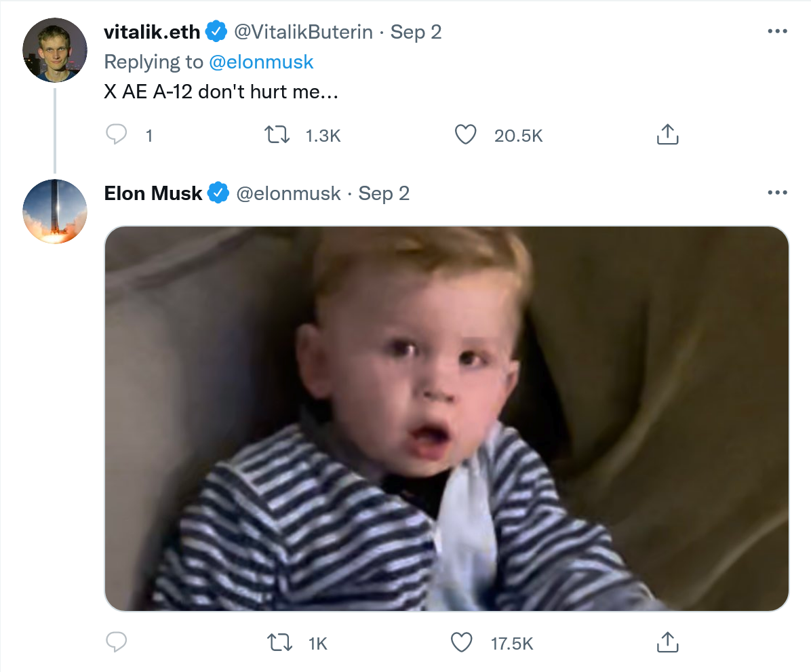
Task: Share Elon Musk's tweet
Action: pos(667,642)
